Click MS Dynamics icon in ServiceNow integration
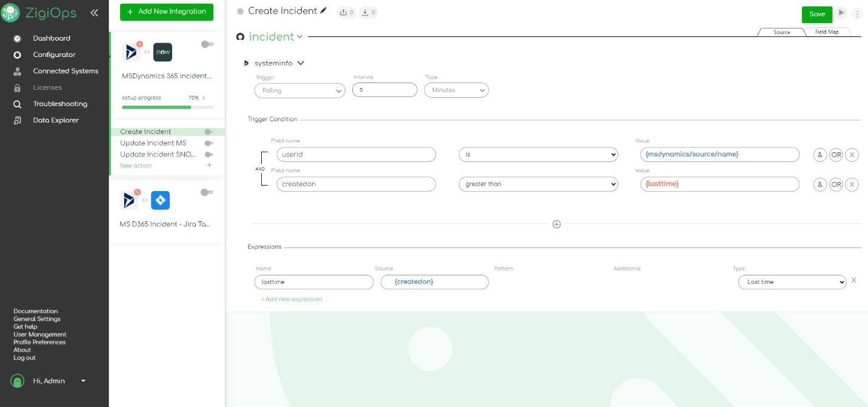 click(x=132, y=52)
